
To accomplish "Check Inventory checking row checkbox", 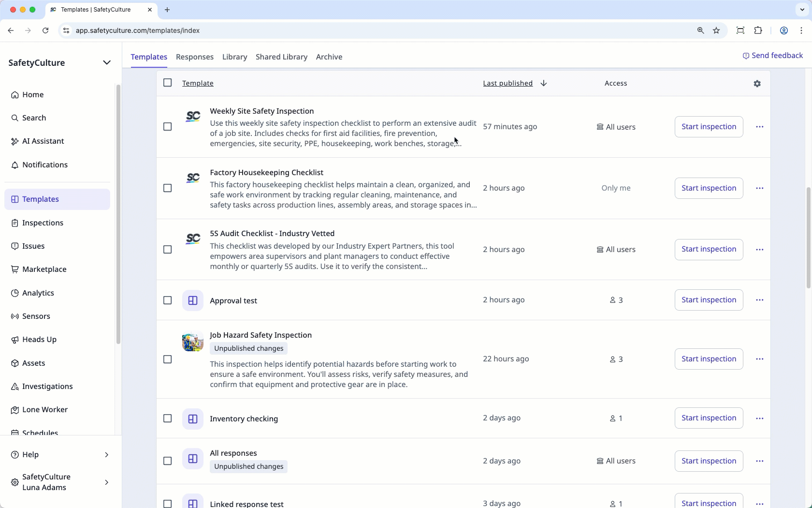I will (x=167, y=418).
